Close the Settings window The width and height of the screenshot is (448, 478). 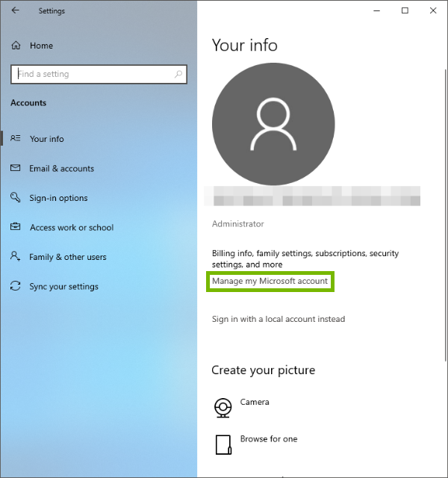point(433,10)
